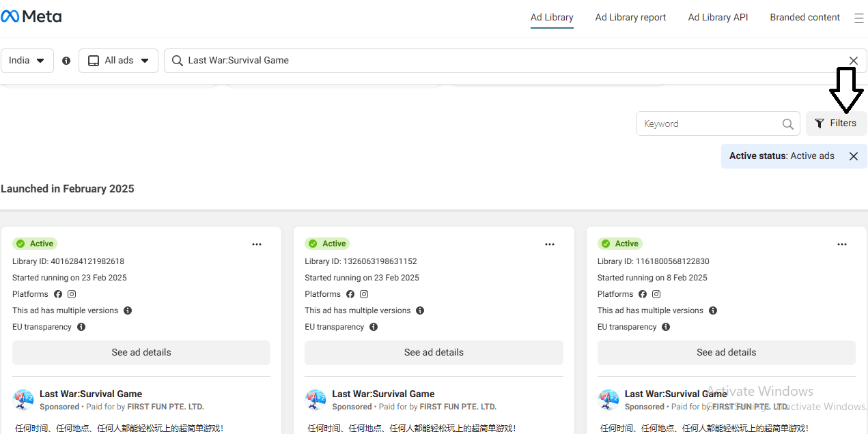Open three-dot menu on first ad card

(257, 244)
